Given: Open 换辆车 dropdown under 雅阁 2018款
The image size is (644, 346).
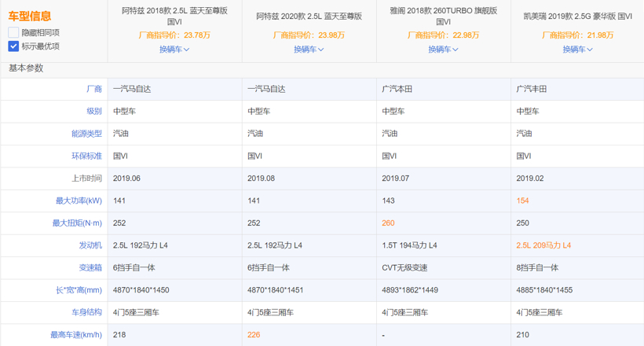Looking at the screenshot, I should coord(443,50).
